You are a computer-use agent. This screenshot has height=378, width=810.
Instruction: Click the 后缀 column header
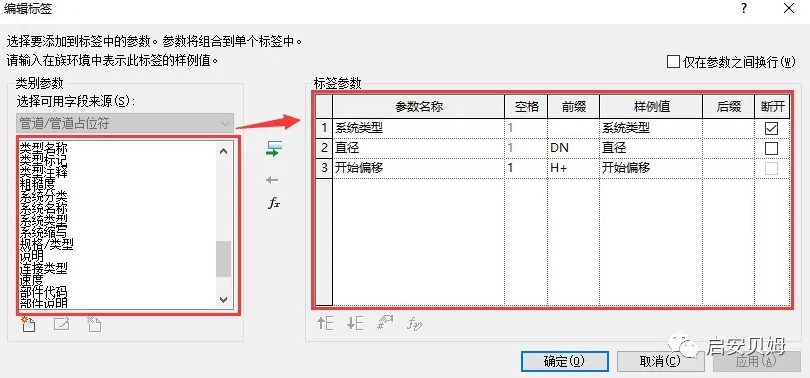tap(729, 106)
